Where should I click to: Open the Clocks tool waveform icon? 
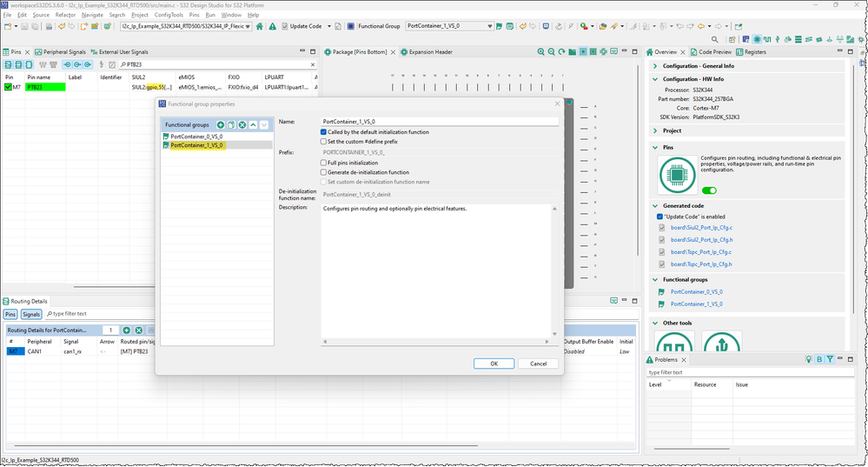[767, 39]
